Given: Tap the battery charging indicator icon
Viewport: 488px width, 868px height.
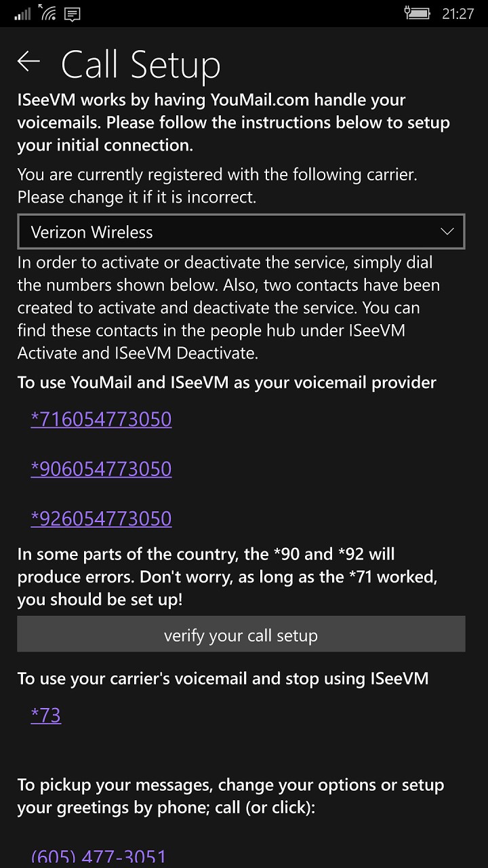Looking at the screenshot, I should pyautogui.click(x=417, y=13).
